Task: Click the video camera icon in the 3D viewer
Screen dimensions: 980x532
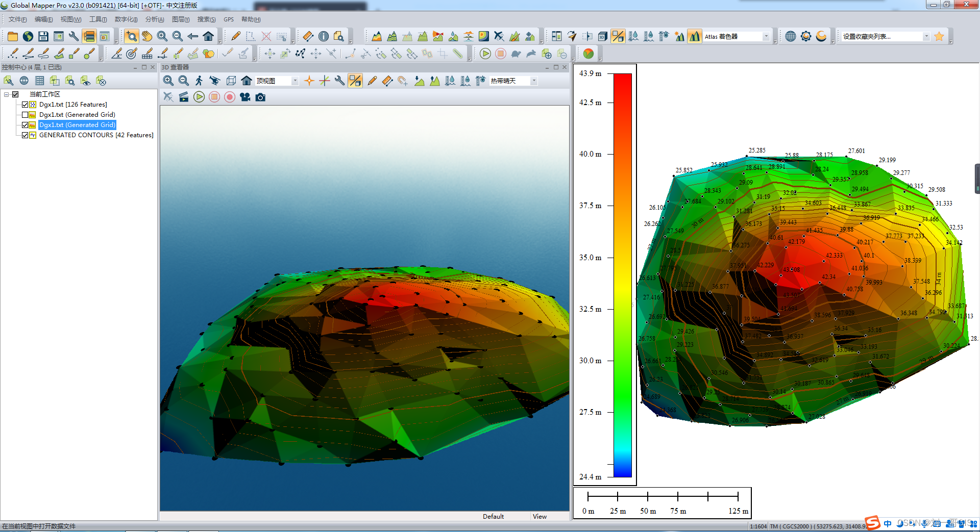Action: (245, 97)
